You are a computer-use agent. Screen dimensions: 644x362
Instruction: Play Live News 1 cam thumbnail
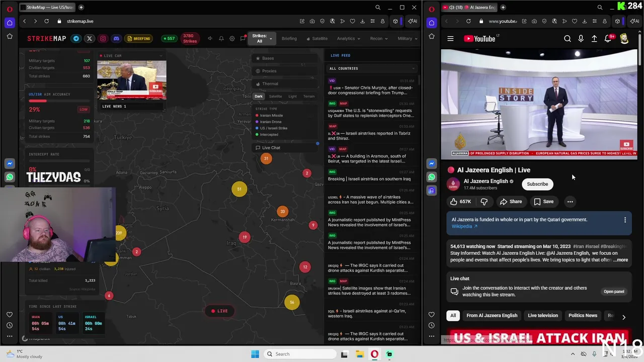tap(132, 80)
